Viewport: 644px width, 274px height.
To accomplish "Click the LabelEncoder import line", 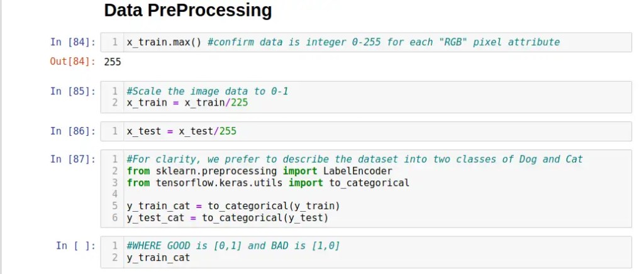I will (x=259, y=171).
